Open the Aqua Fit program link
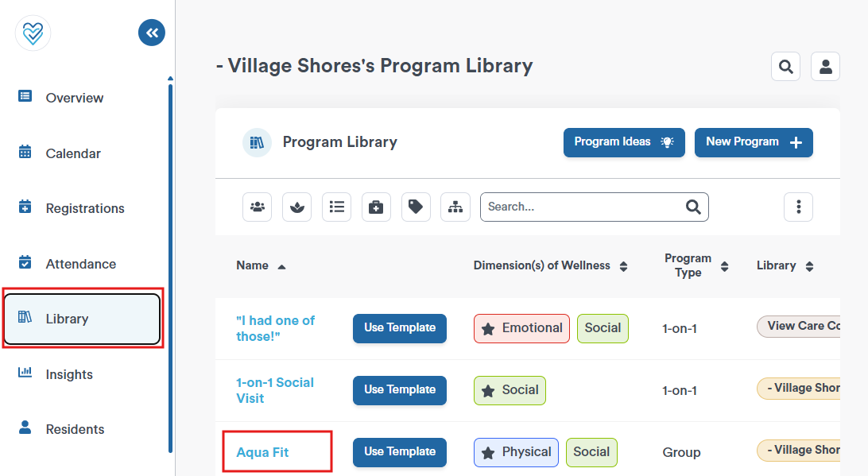The image size is (868, 476). pos(262,452)
